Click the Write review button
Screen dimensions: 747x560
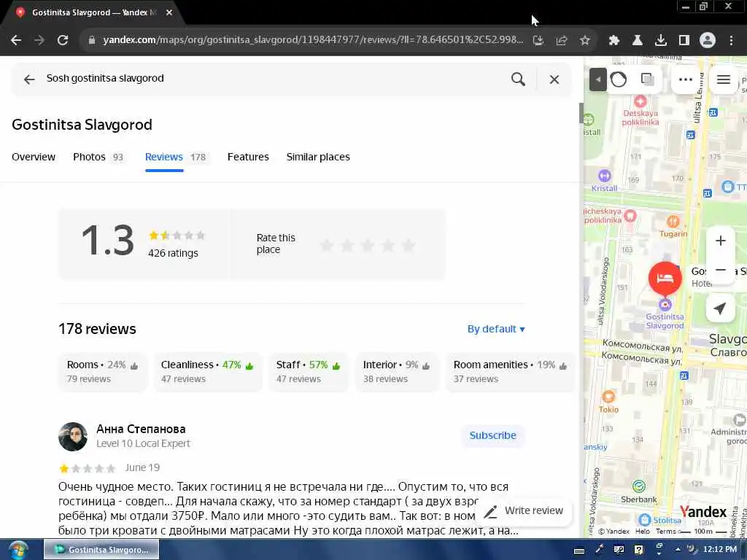point(524,511)
